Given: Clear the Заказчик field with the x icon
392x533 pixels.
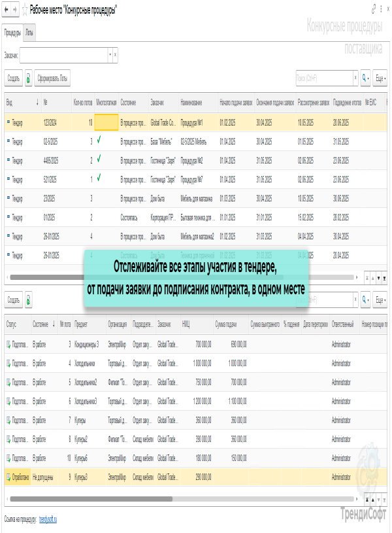Looking at the screenshot, I should click(116, 56).
